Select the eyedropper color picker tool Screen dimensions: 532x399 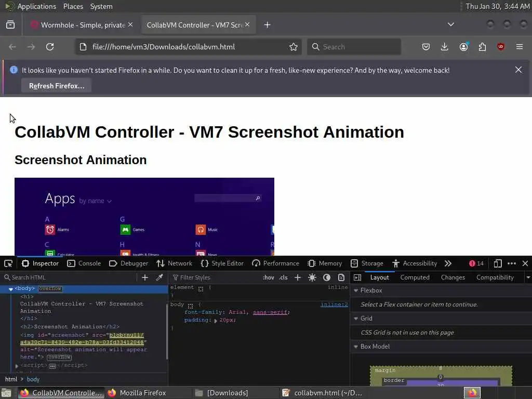point(159,277)
